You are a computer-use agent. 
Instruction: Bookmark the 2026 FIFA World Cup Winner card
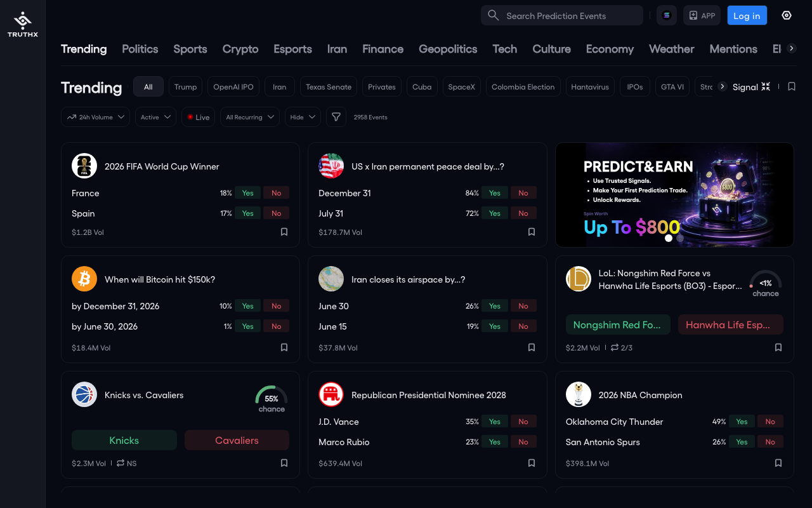click(x=284, y=232)
